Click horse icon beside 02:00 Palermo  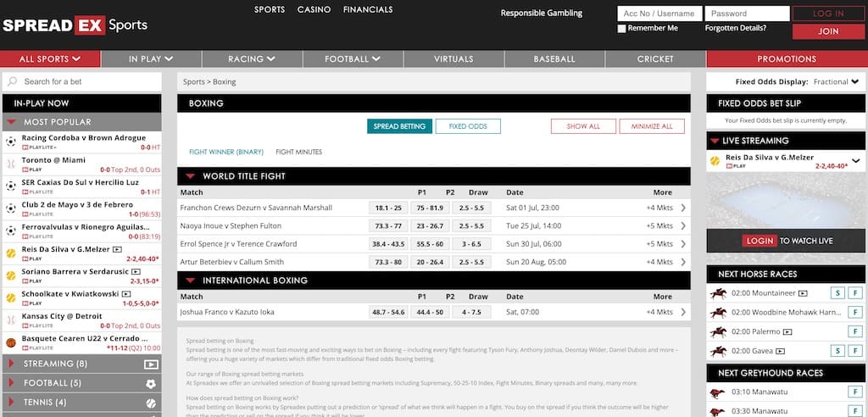pos(718,332)
